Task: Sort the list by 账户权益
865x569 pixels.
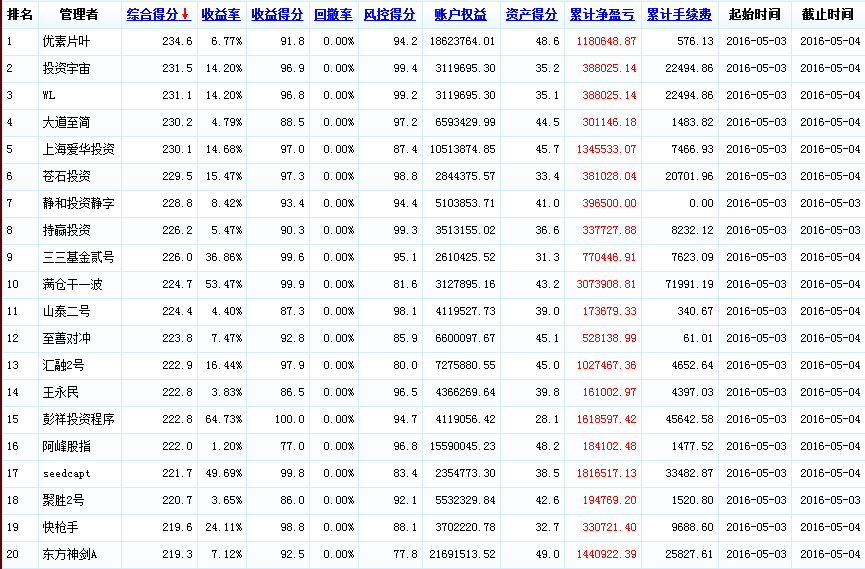Action: [460, 15]
